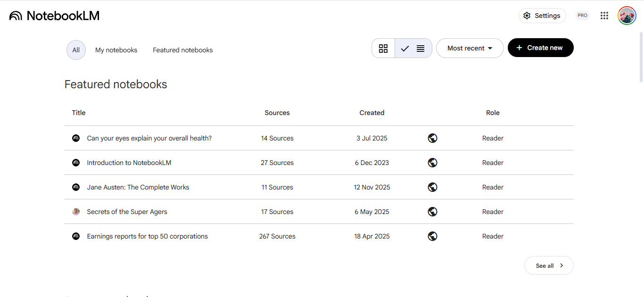Click the NotebookLM logo icon
The height and width of the screenshot is (297, 644).
click(16, 16)
